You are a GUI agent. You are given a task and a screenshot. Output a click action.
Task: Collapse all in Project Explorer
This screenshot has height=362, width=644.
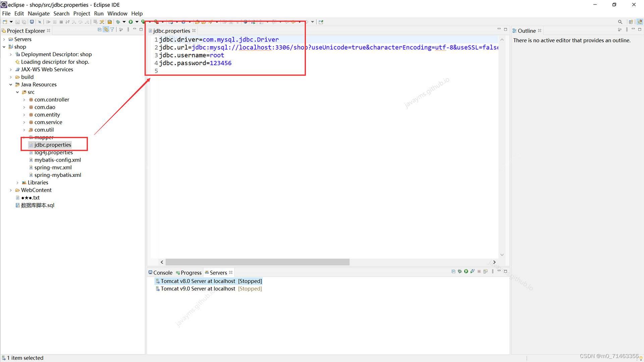[99, 29]
